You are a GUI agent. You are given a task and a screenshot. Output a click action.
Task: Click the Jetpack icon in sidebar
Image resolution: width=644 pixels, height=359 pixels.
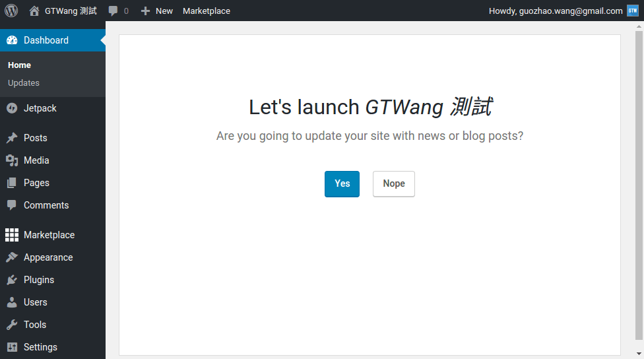point(12,108)
